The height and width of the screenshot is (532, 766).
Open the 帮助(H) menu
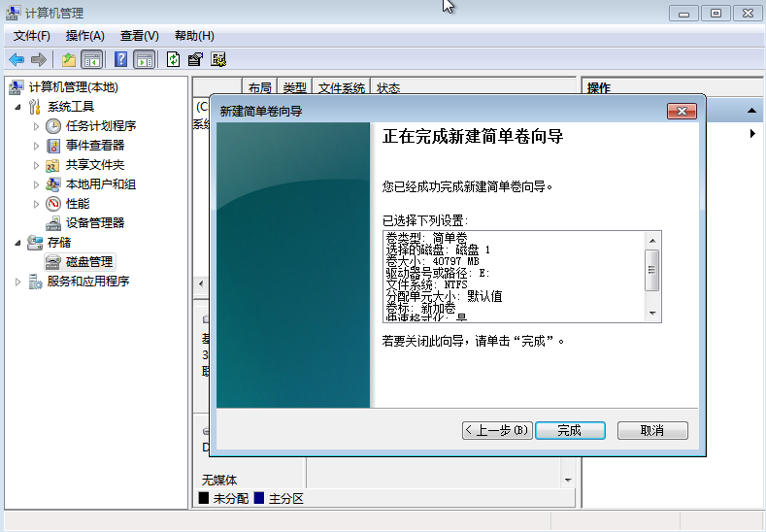194,36
